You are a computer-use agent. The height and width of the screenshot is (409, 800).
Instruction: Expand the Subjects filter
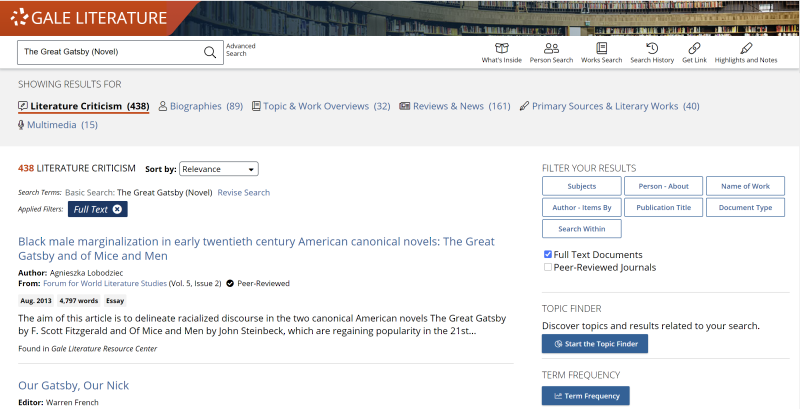582,186
